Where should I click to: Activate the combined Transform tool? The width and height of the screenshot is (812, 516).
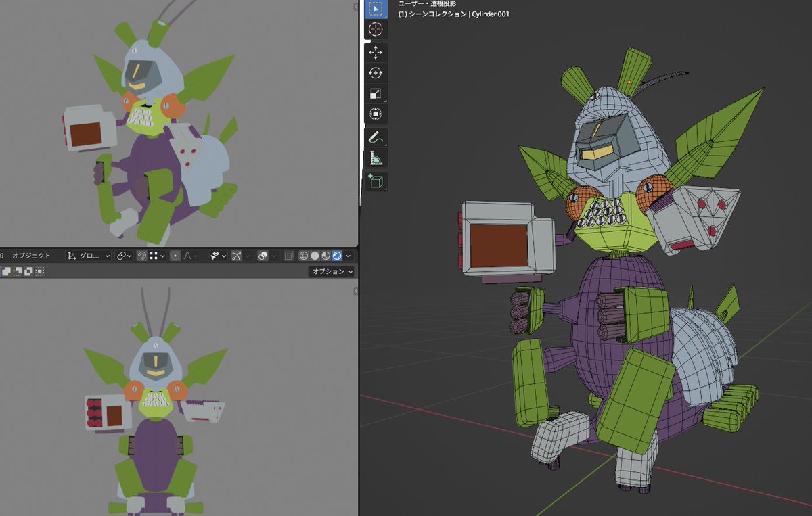coord(376,114)
